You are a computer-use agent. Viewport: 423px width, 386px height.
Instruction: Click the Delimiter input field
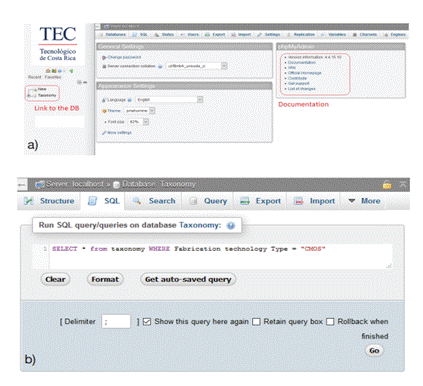[x=116, y=322]
